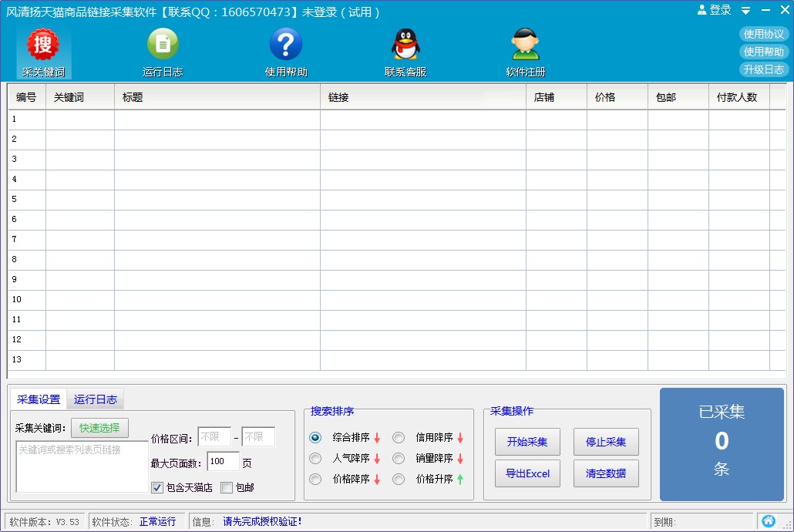Open the 软件注册 user icon
Viewport: 794px width, 532px height.
click(525, 45)
